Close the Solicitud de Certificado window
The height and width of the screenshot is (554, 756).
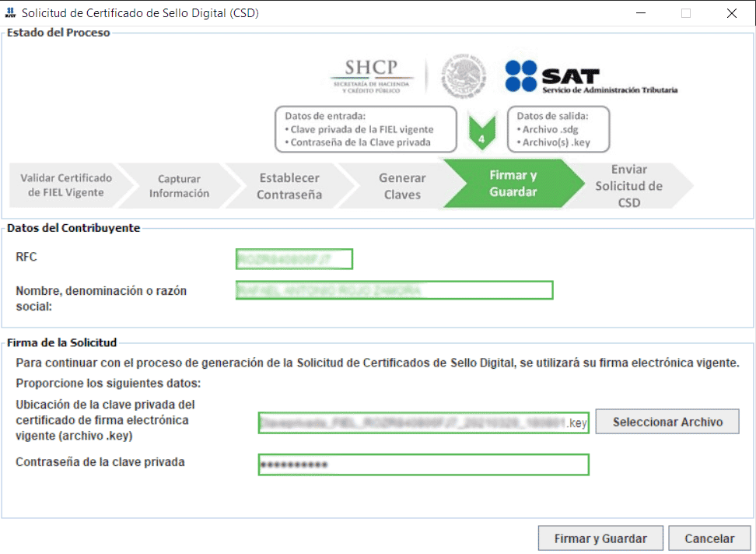732,13
